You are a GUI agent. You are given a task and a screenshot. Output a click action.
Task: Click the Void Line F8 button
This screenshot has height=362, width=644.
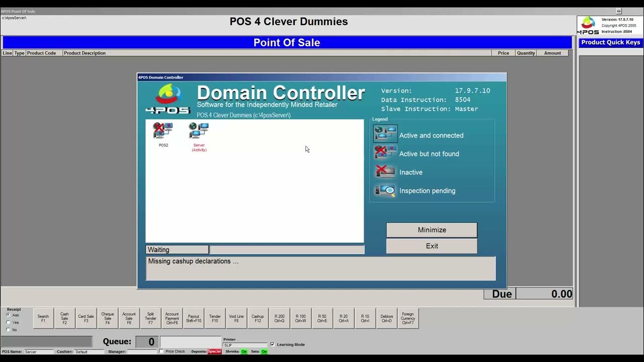[236, 318]
